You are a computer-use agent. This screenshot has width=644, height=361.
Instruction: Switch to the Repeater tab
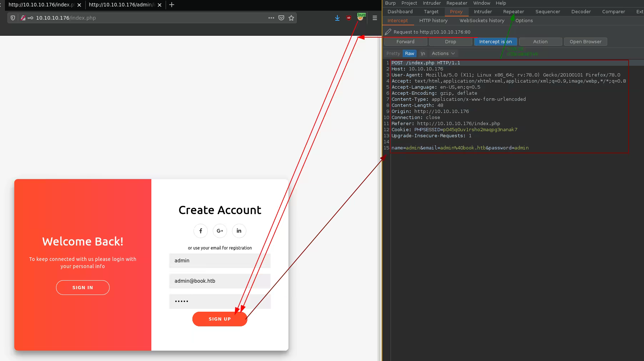(x=513, y=12)
